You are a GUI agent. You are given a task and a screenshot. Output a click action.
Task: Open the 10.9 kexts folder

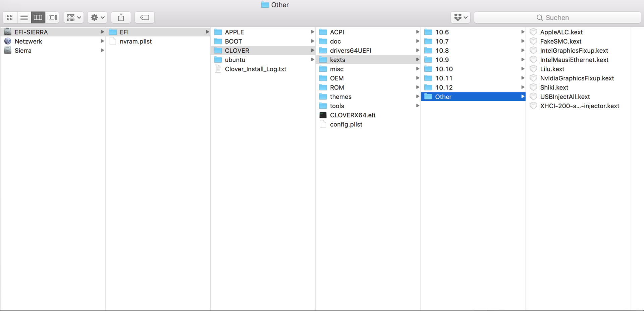pos(473,60)
